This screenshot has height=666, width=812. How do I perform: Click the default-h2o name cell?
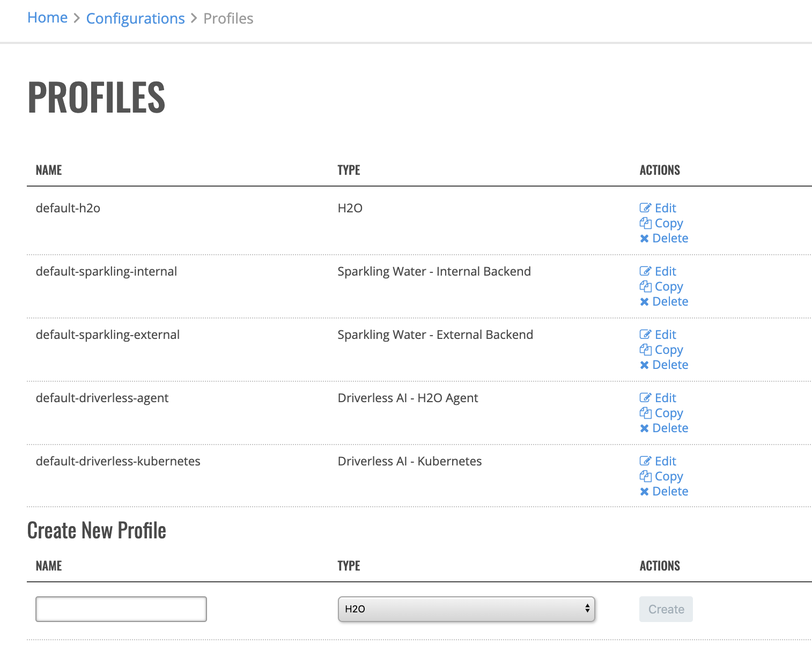click(68, 208)
